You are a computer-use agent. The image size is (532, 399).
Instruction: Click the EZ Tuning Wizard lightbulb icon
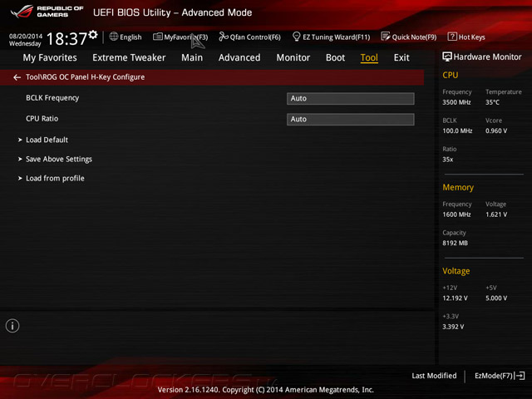pyautogui.click(x=296, y=37)
